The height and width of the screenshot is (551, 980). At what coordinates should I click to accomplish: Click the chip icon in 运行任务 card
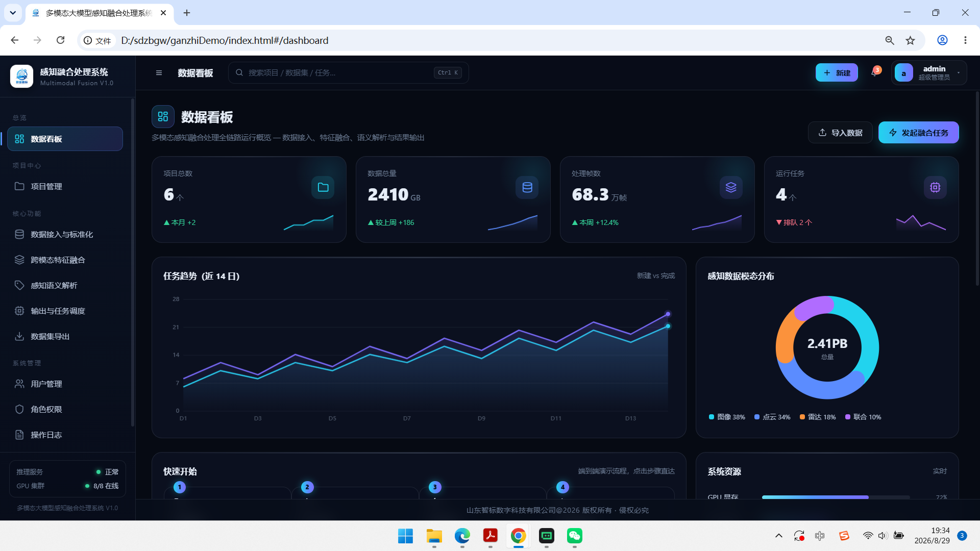pyautogui.click(x=935, y=187)
